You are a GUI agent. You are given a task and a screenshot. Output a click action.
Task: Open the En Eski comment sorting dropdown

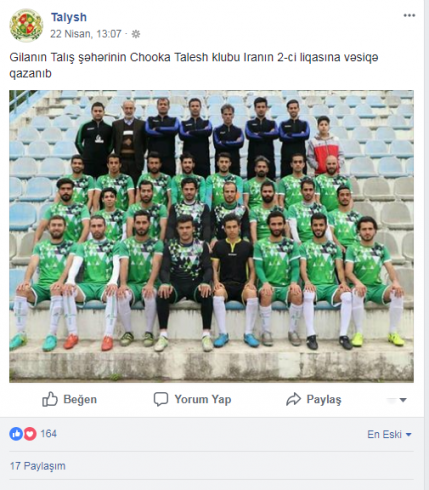tap(389, 434)
